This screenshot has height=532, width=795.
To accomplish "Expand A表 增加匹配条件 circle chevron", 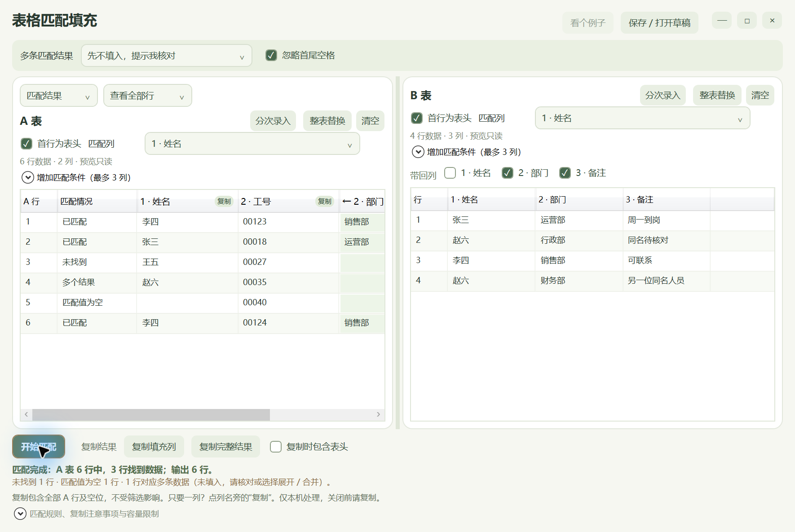I will coord(28,177).
